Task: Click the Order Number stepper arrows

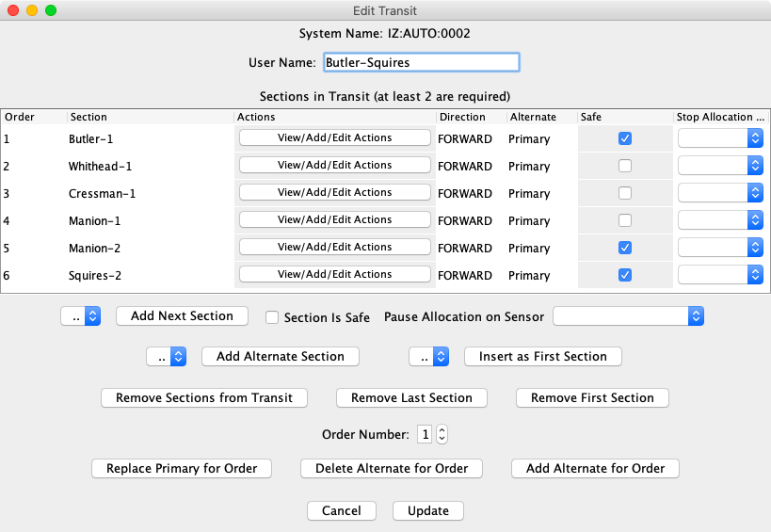Action: [442, 435]
